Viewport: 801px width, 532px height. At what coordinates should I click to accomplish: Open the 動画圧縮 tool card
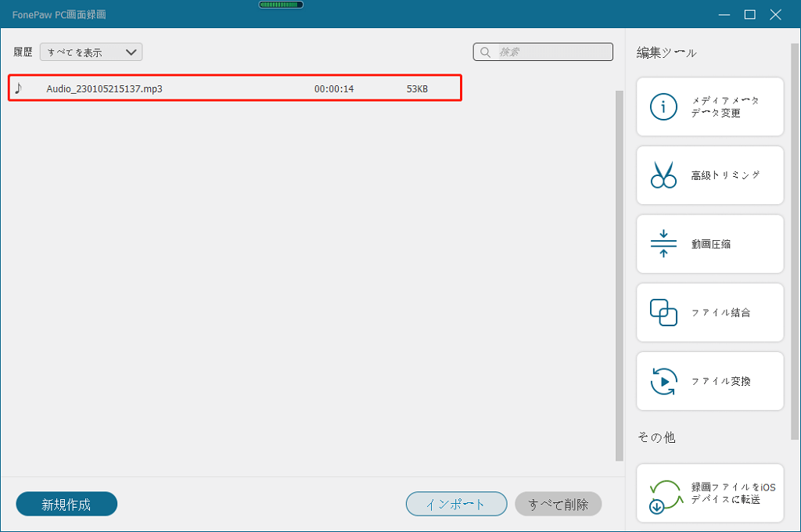click(x=709, y=244)
